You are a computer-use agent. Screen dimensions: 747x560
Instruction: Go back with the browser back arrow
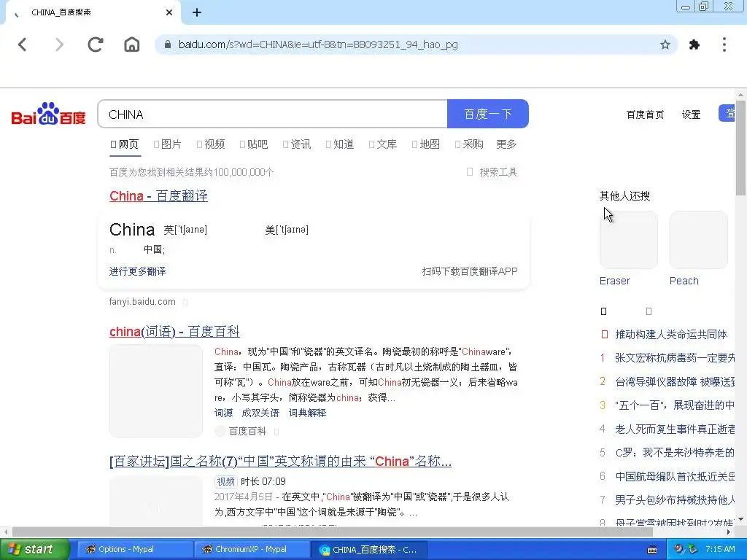pyautogui.click(x=23, y=44)
